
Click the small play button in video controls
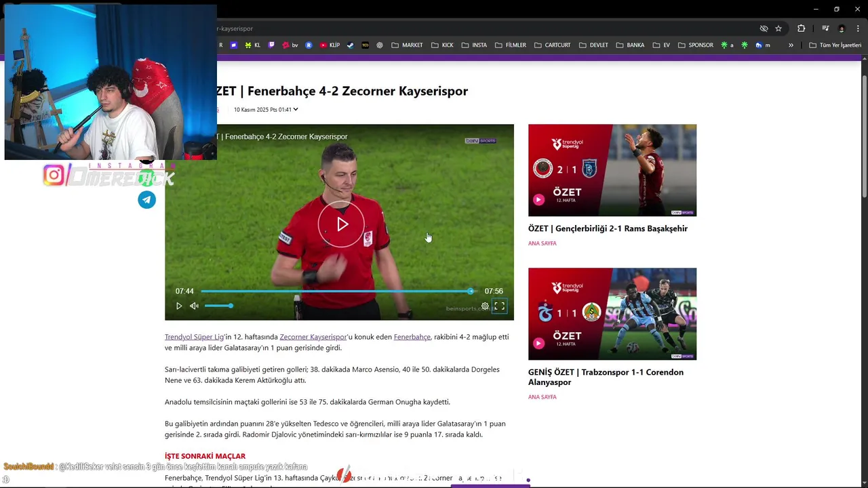point(179,306)
